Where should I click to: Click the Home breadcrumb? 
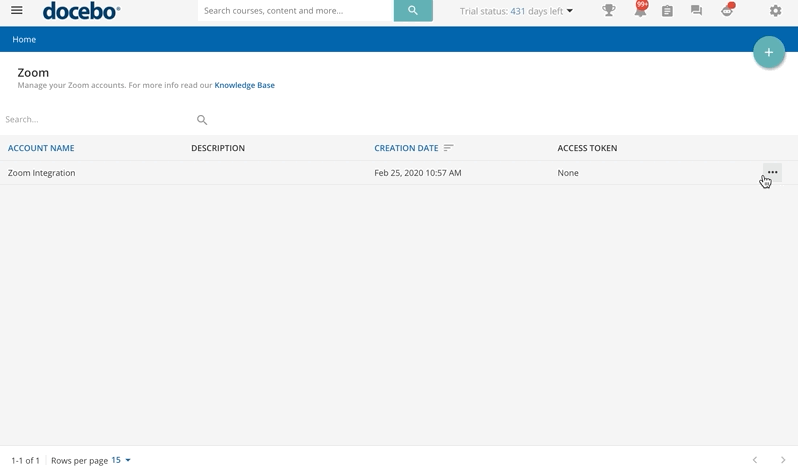point(24,39)
